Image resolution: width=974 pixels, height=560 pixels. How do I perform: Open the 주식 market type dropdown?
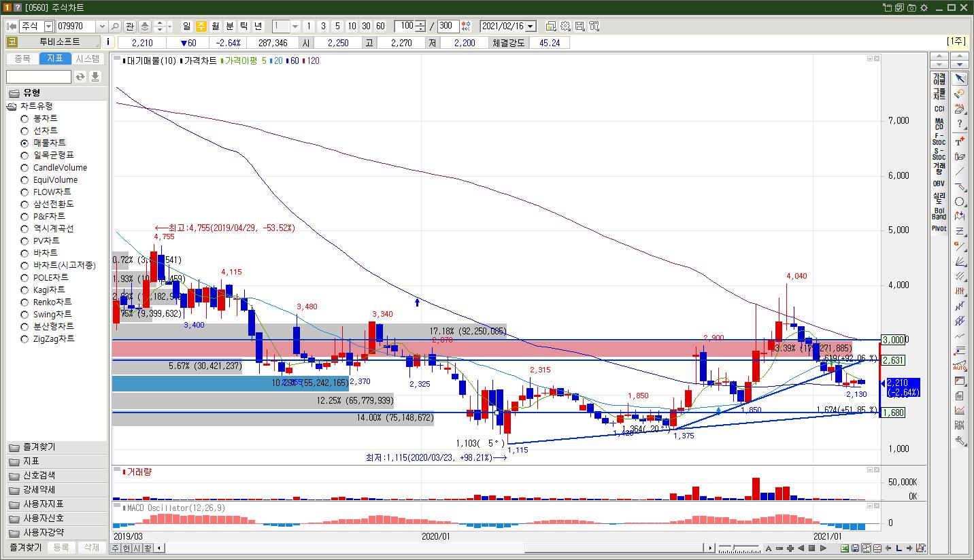pos(48,26)
